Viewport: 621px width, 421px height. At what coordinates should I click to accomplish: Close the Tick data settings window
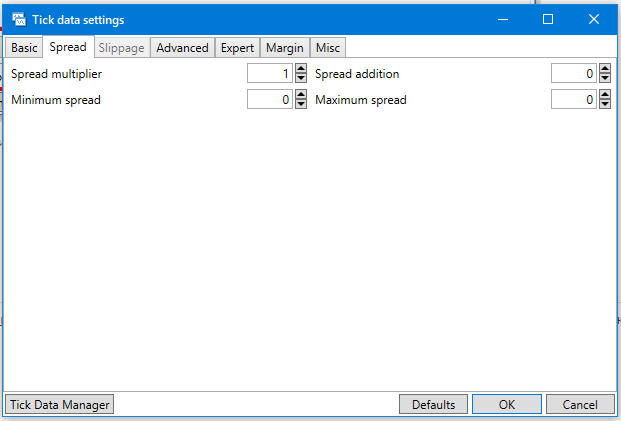pyautogui.click(x=594, y=19)
